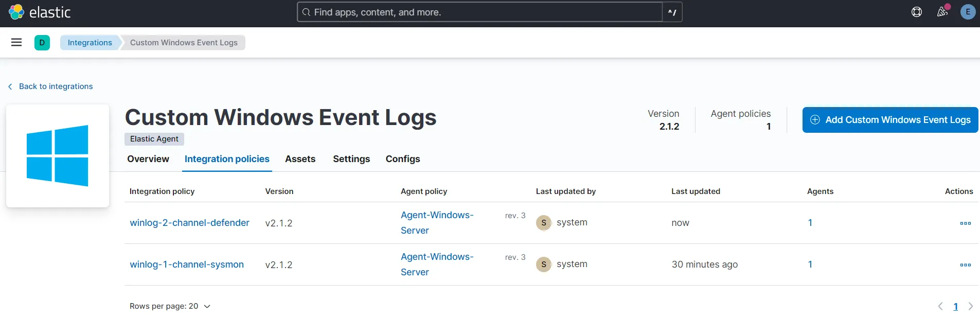Focus the Find apps search field
The width and height of the screenshot is (980, 335).
click(x=479, y=12)
